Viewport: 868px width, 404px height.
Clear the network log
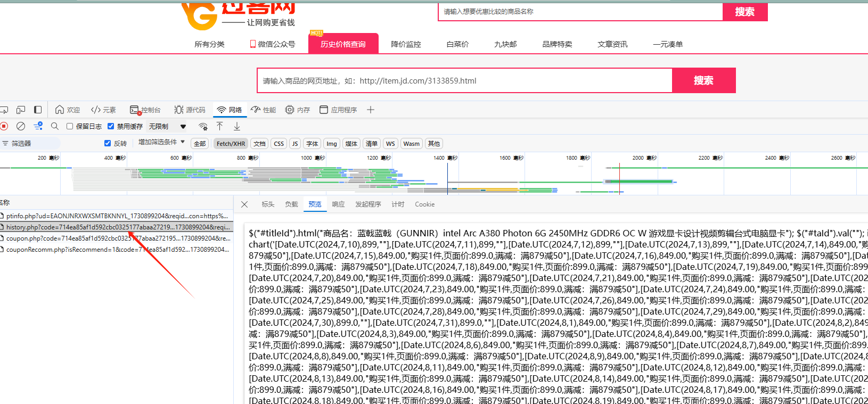[x=21, y=126]
